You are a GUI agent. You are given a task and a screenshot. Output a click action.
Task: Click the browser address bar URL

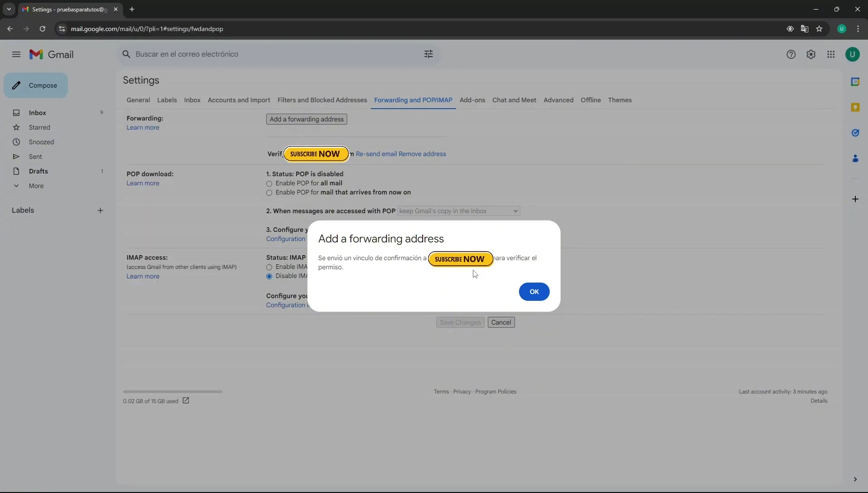click(147, 29)
